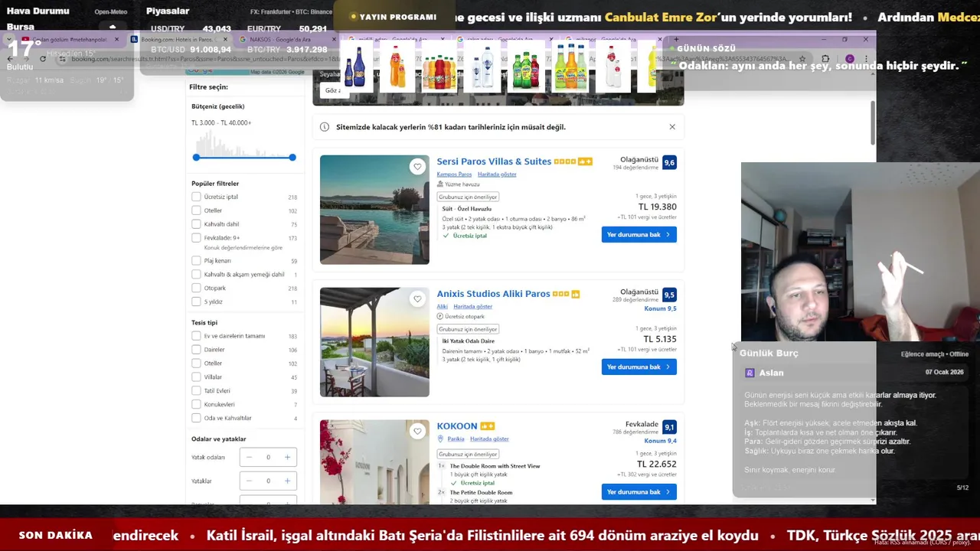Click the 9,5 review score badge
This screenshot has width=980, height=551.
coord(669,295)
